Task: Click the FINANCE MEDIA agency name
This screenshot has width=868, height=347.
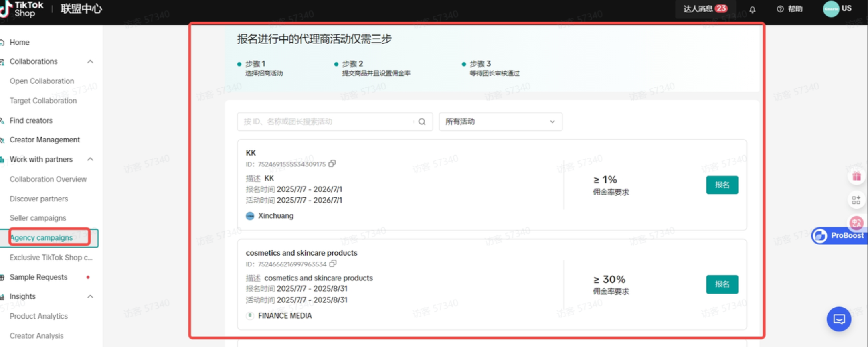Action: tap(285, 316)
